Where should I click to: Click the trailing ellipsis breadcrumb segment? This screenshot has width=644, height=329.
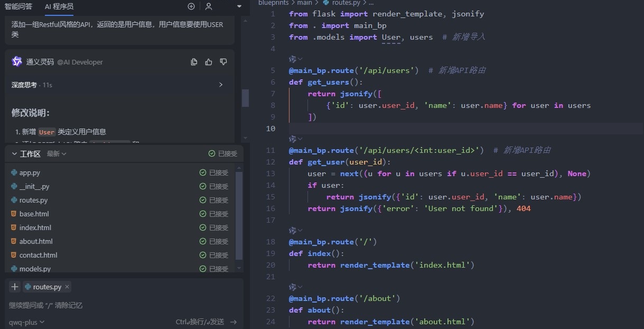(371, 3)
